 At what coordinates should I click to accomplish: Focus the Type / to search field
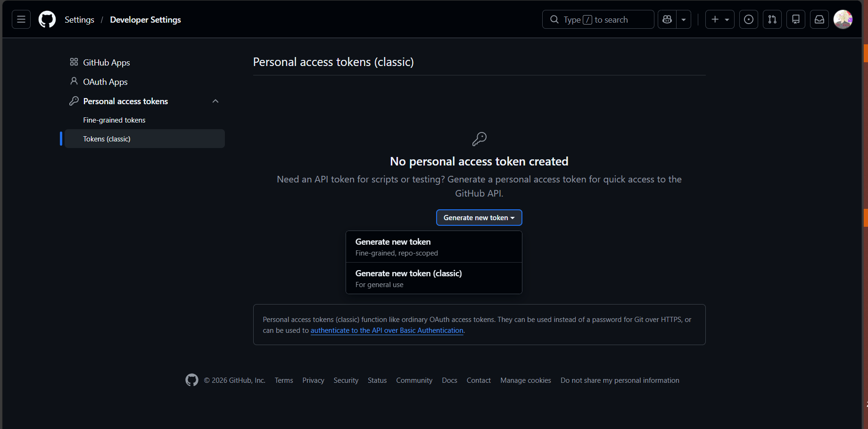coord(598,19)
